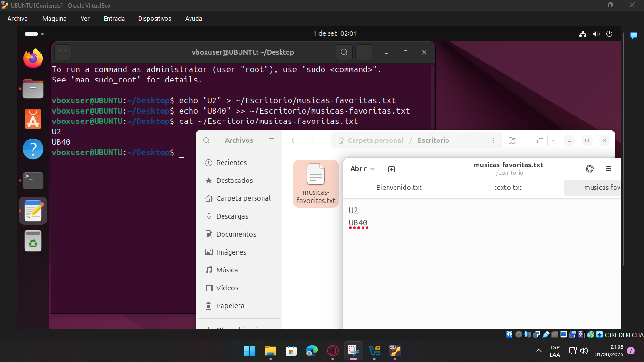
Task: Open the VirtualBox Máquina menu
Action: point(54,19)
